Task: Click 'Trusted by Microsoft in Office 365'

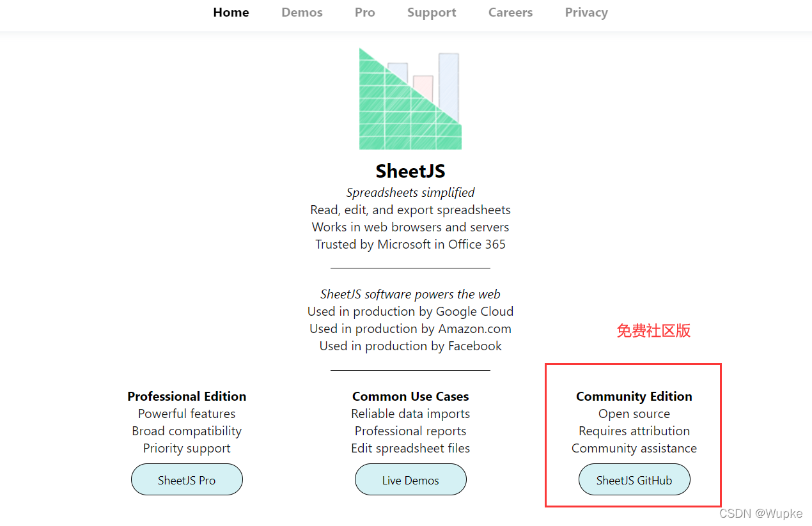Action: pyautogui.click(x=410, y=244)
